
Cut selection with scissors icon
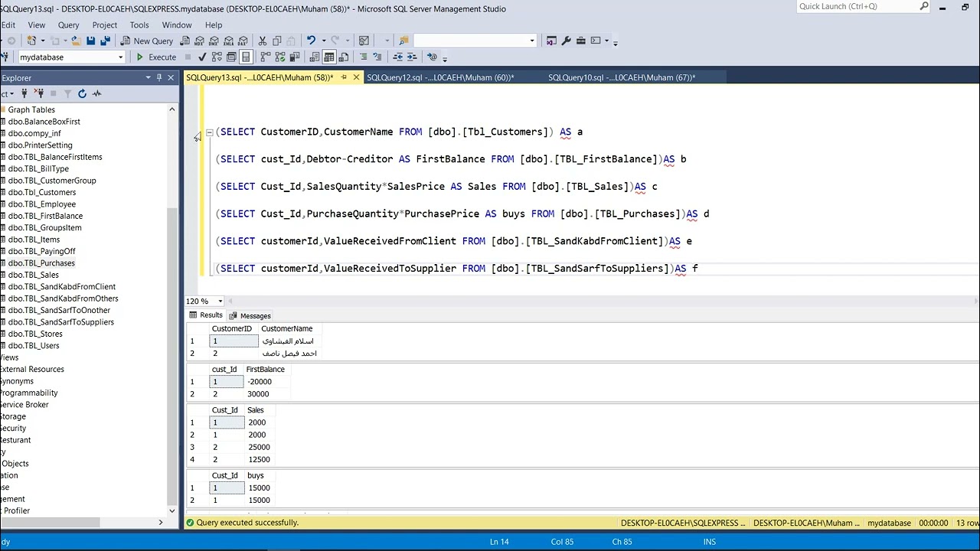coord(262,41)
